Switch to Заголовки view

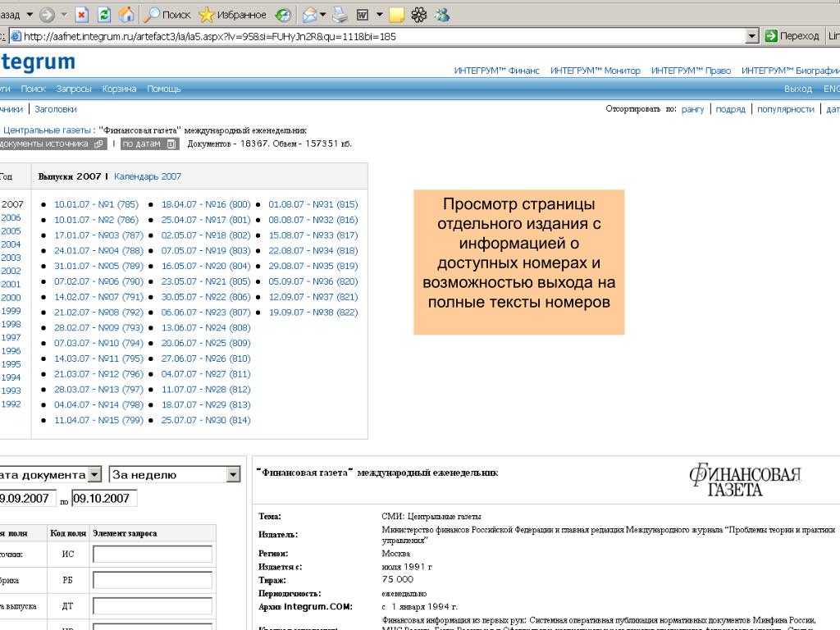pos(56,109)
